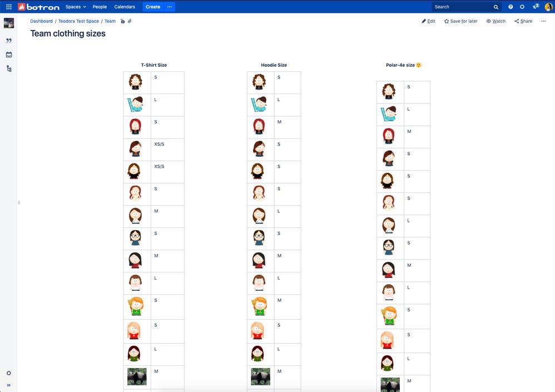
Task: Navigate to Teodora Test Space breadcrumb
Action: (79, 21)
